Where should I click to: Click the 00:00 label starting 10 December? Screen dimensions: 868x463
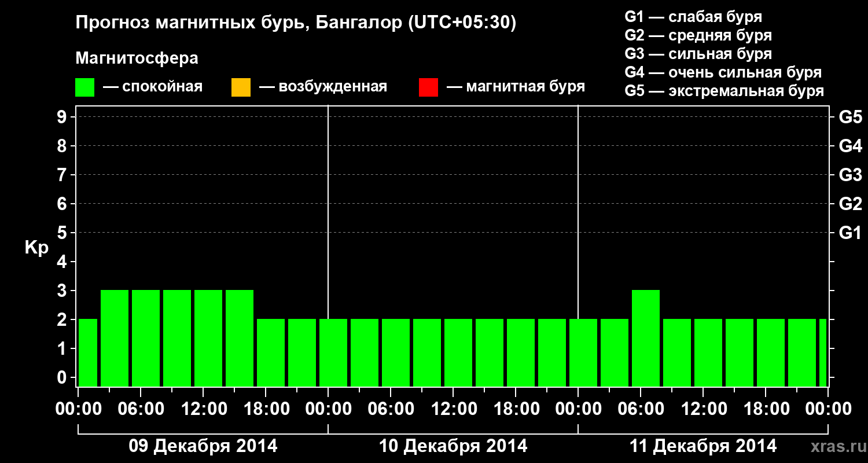(x=328, y=409)
